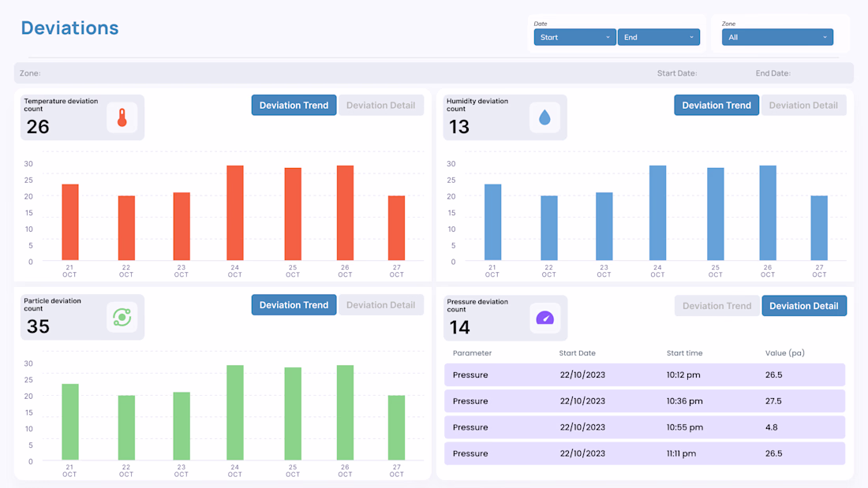Select the pressure row with value 4.8

(645, 427)
